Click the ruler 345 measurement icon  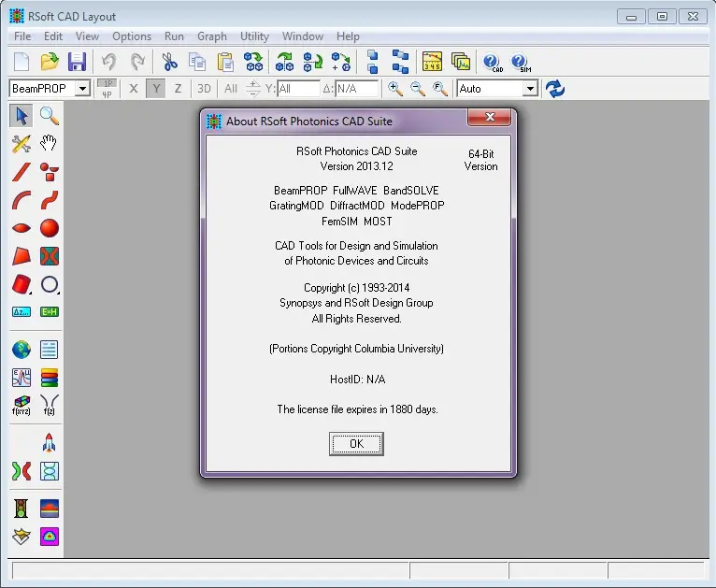432,62
